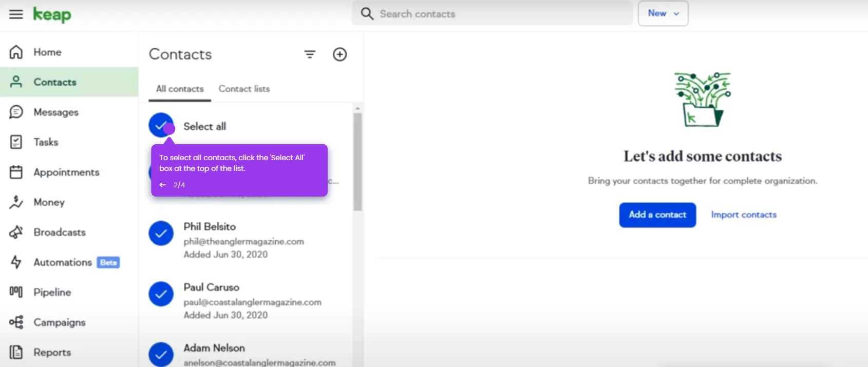Click the Search contacts field
This screenshot has height=367, width=868.
click(x=492, y=14)
